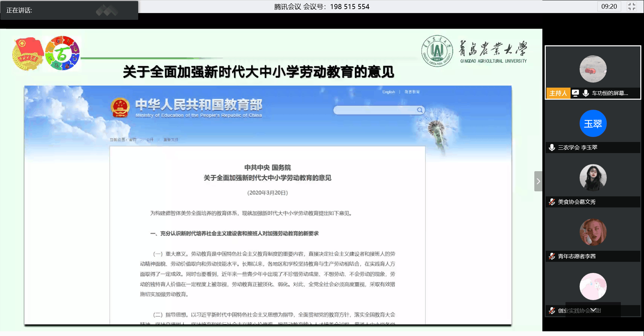Click the pink avatar of 创业实践协会 participant
Viewport: 644px width, 336px height.
pyautogui.click(x=593, y=287)
